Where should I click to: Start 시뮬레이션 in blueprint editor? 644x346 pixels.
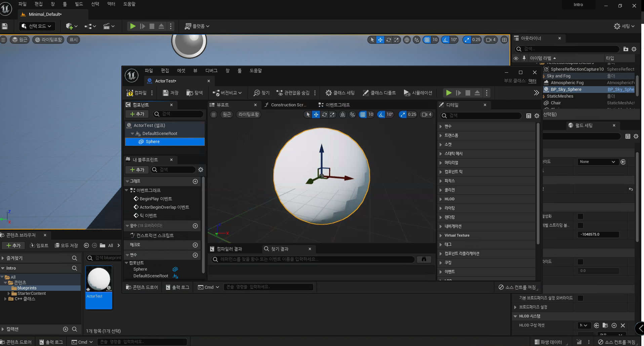click(x=418, y=93)
